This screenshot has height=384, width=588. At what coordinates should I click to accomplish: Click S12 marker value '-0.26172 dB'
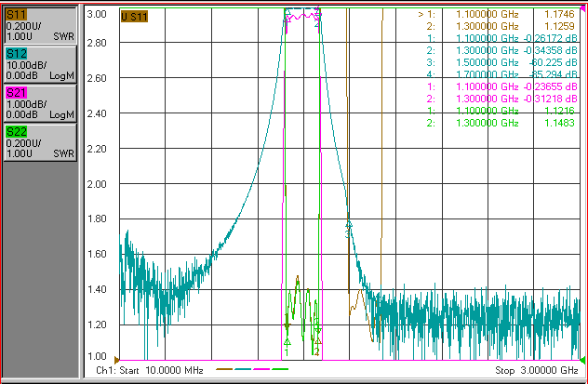tap(549, 38)
